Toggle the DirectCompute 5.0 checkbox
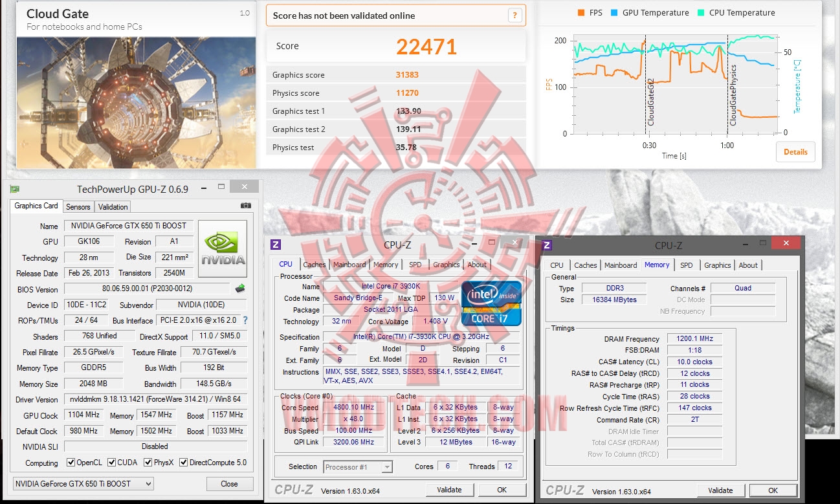 point(183,463)
